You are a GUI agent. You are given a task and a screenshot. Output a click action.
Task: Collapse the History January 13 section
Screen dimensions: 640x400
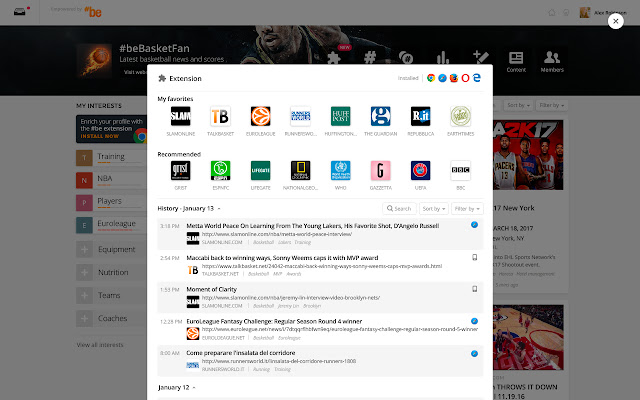pos(219,209)
